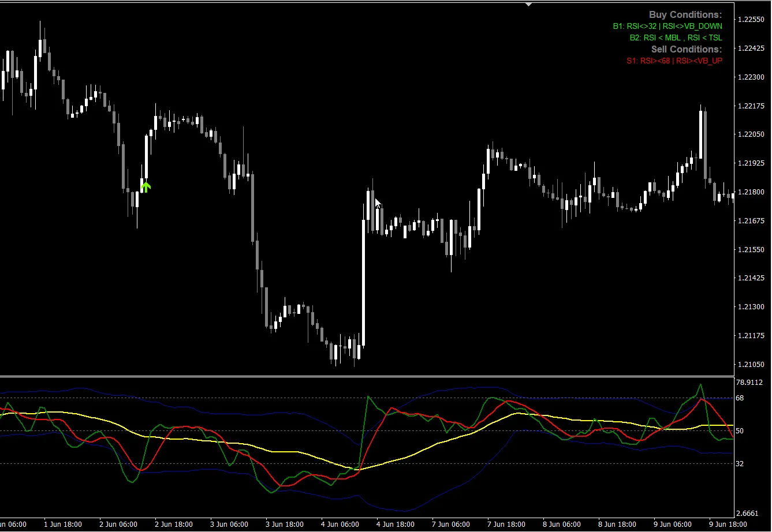Image resolution: width=772 pixels, height=532 pixels.
Task: Click the 78.9112 indicator maximum value
Action: pyautogui.click(x=750, y=382)
